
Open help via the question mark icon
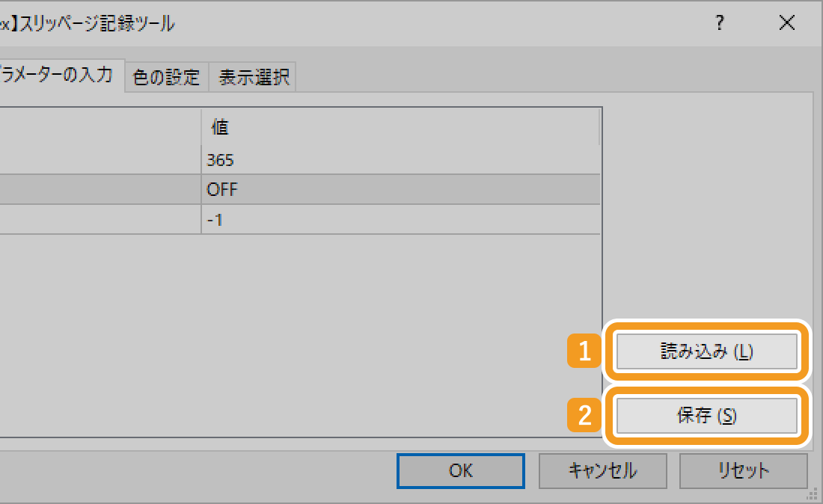click(720, 23)
